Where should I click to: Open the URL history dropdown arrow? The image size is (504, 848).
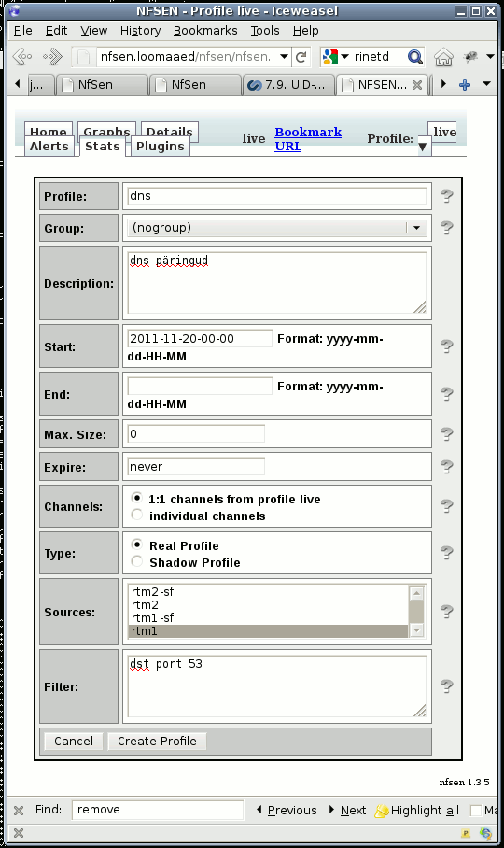coord(284,56)
